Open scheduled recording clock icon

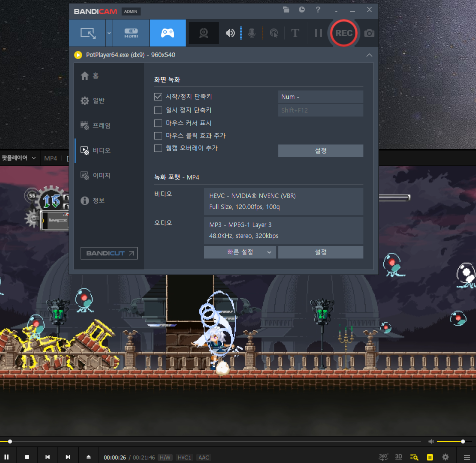pyautogui.click(x=302, y=9)
